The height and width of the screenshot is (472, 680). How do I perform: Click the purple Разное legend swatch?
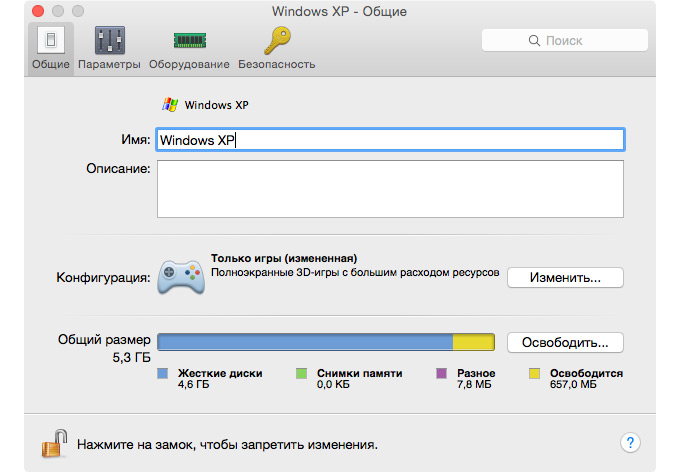click(x=439, y=374)
